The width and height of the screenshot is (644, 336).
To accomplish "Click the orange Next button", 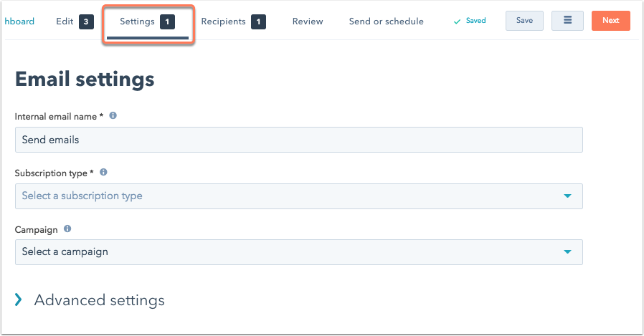I will (611, 21).
